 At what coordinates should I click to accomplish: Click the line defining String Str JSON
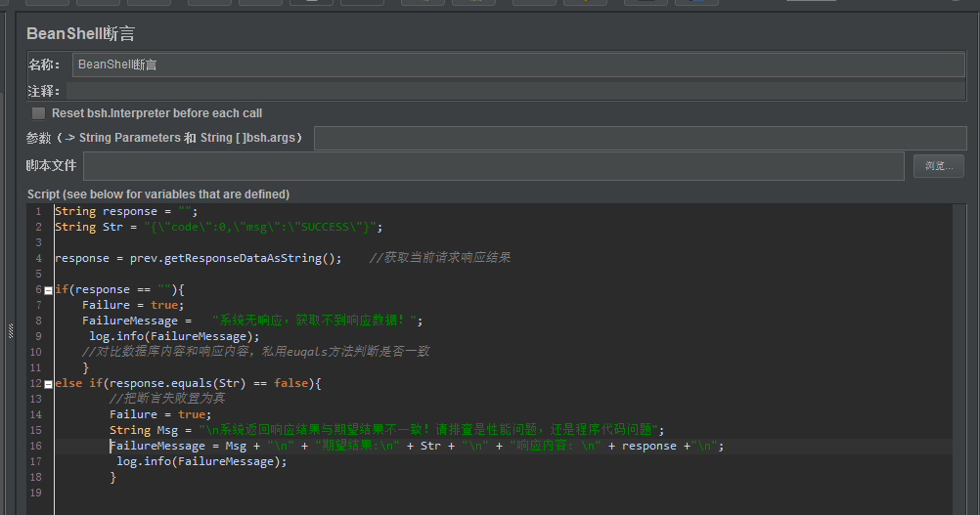219,228
